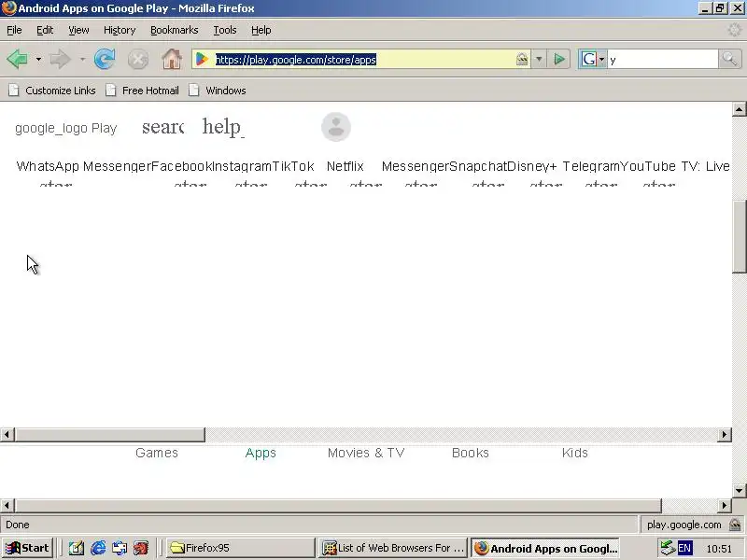
Task: Click the vertical scrollbar up arrow
Action: (739, 109)
